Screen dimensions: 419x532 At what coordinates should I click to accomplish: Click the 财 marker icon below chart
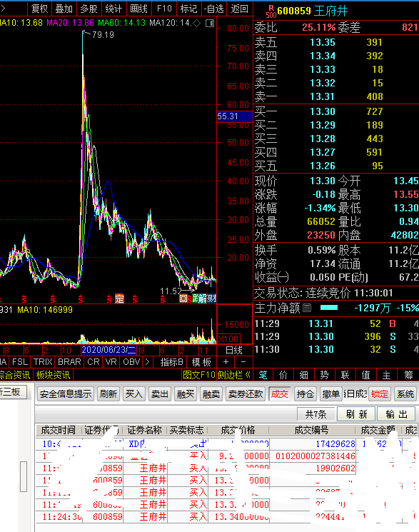(212, 298)
